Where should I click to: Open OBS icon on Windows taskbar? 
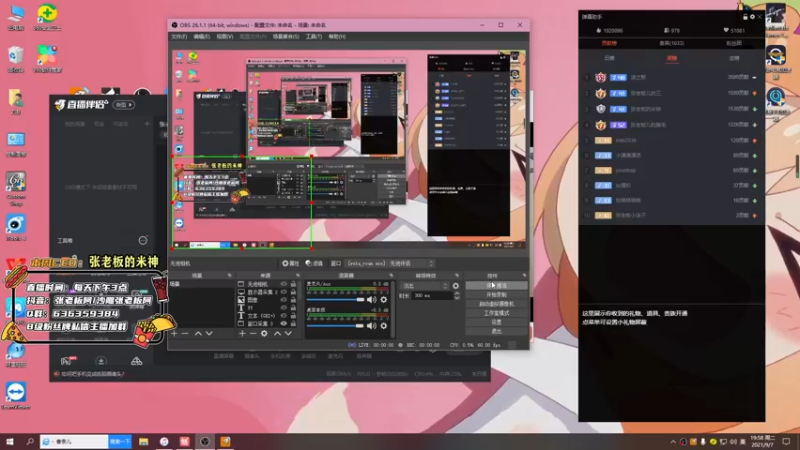pyautogui.click(x=205, y=442)
